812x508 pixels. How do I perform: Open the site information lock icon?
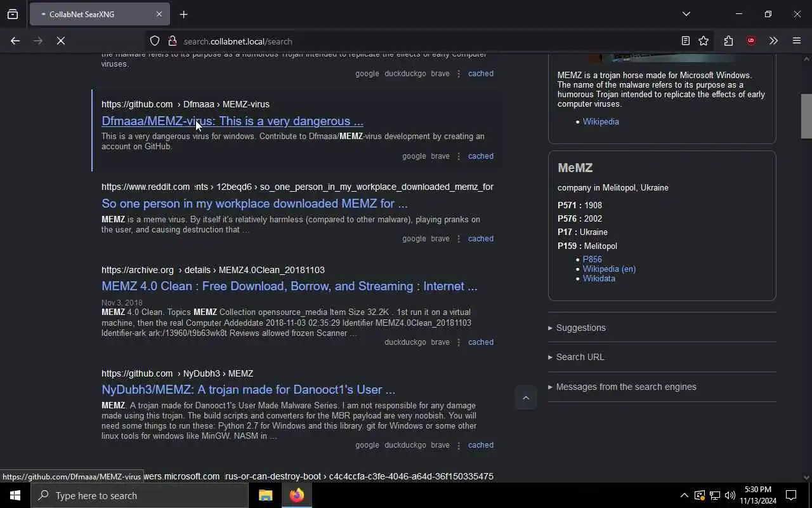(172, 41)
